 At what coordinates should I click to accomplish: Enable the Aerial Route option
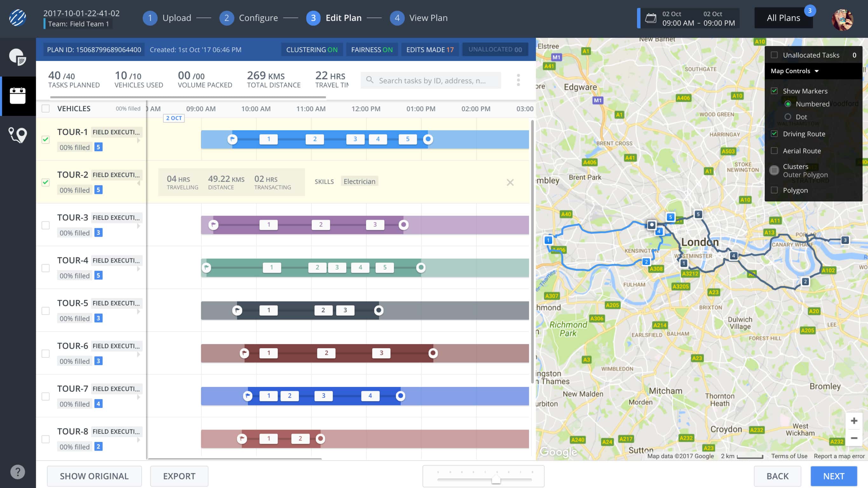point(774,151)
